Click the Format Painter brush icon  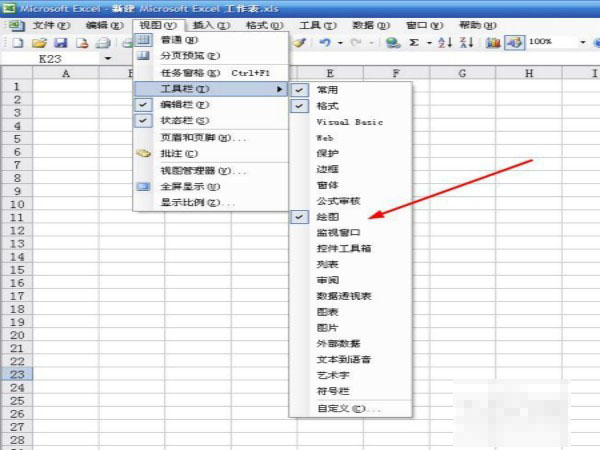click(300, 42)
